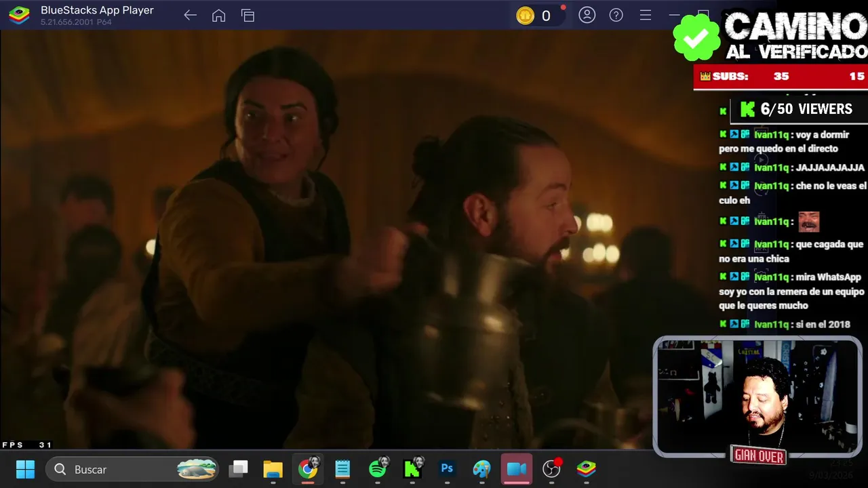Image resolution: width=868 pixels, height=488 pixels.
Task: Click chat message 'che no le veas'
Action: tap(793, 193)
